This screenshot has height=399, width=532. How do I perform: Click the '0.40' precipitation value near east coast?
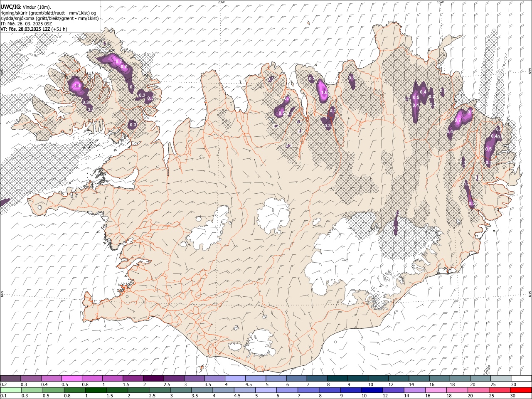(495, 136)
